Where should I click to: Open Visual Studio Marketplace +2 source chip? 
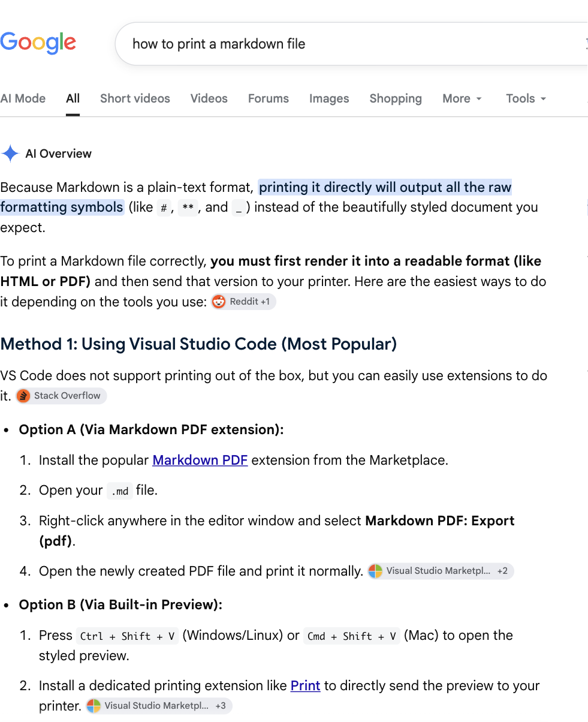[x=441, y=571]
